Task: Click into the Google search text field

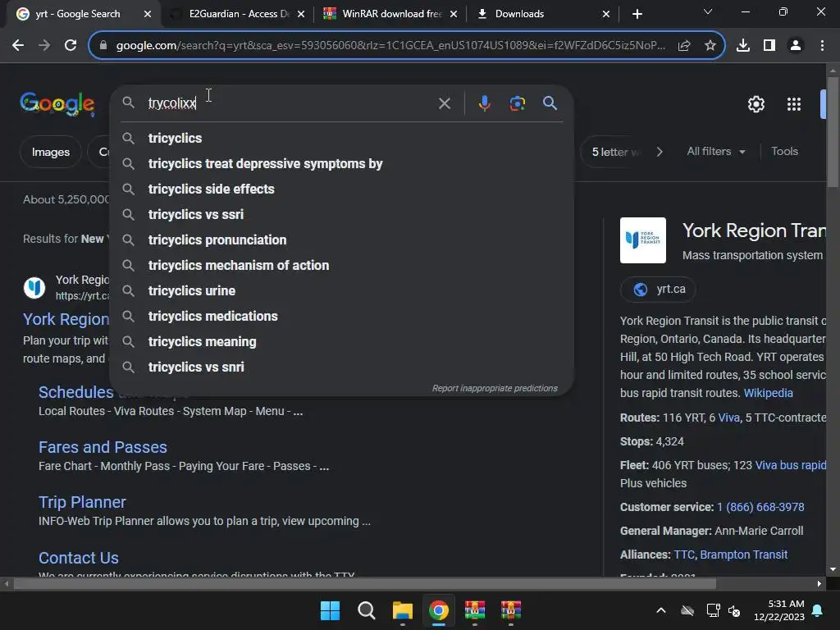Action: point(290,103)
